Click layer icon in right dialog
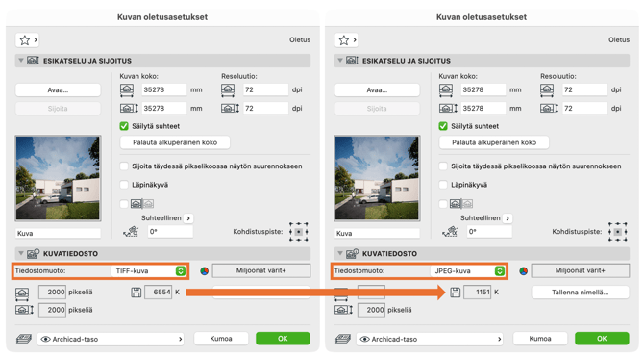The image size is (644, 357). click(x=343, y=339)
